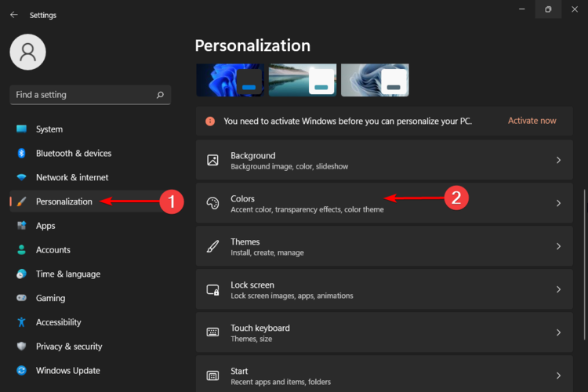Screen dimensions: 588x392
Task: Go to Privacy & security section
Action: pyautogui.click(x=69, y=347)
